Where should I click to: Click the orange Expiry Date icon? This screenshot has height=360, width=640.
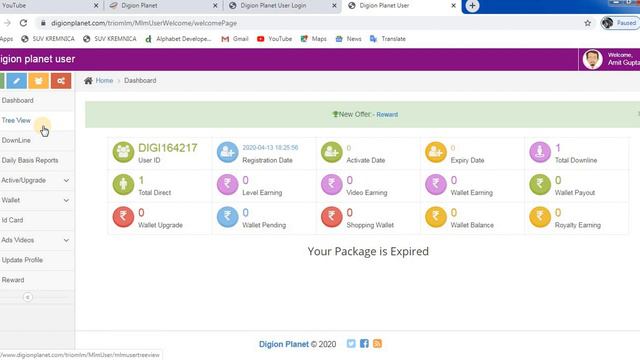(x=436, y=152)
